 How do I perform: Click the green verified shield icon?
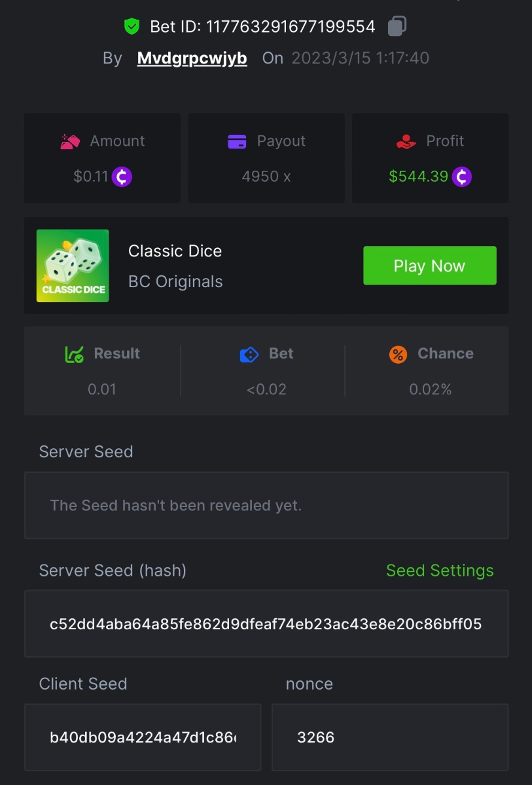tap(132, 26)
